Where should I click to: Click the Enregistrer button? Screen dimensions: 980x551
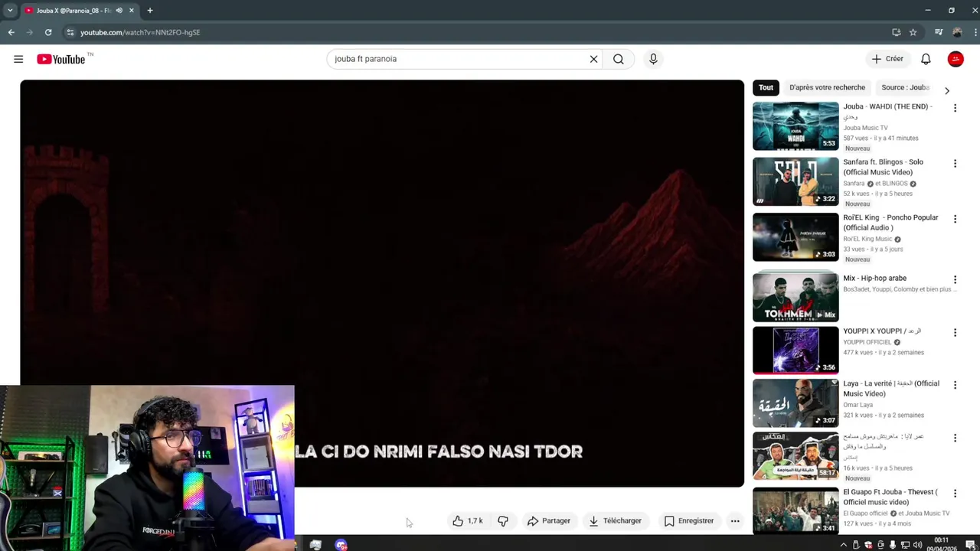(689, 521)
